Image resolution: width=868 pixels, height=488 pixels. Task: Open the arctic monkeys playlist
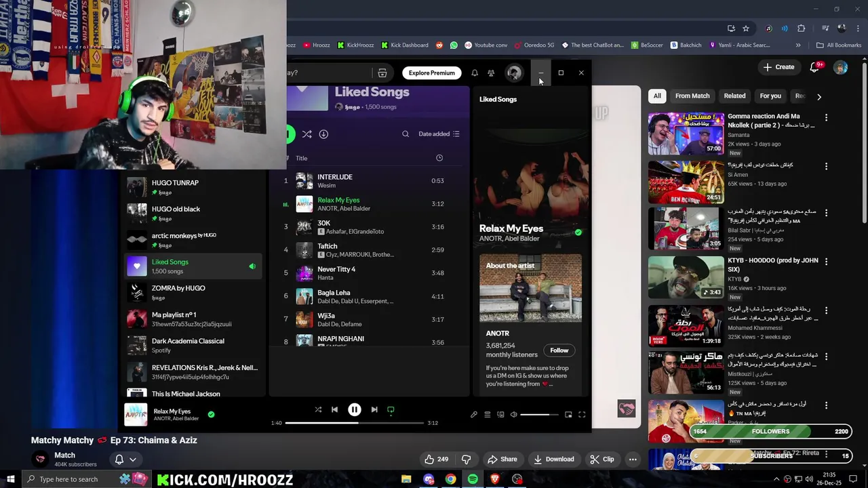click(x=193, y=240)
